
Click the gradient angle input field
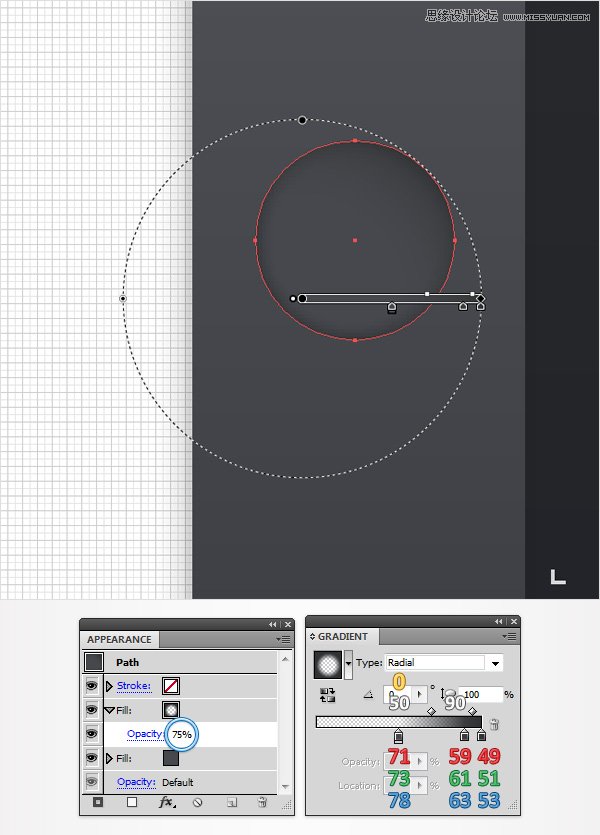click(398, 694)
